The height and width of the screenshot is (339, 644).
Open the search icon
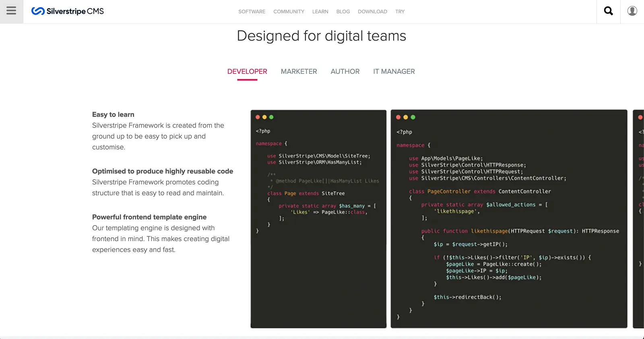pos(609,11)
